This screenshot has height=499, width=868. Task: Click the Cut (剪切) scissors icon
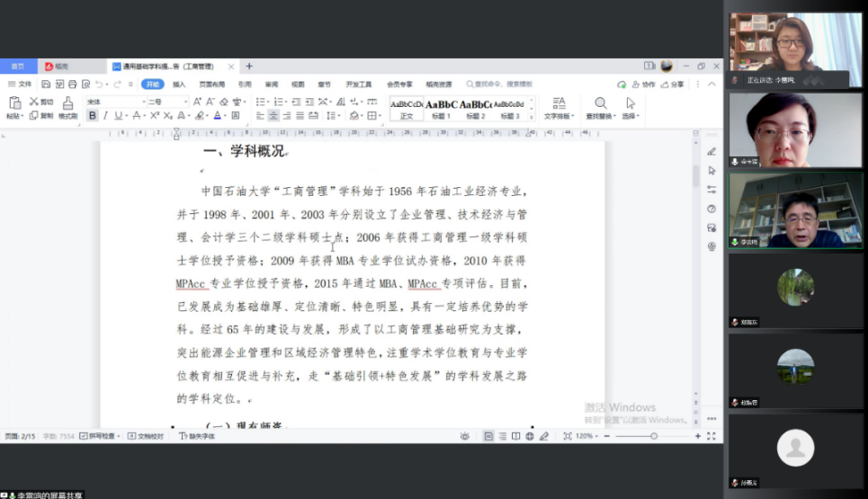[35, 102]
